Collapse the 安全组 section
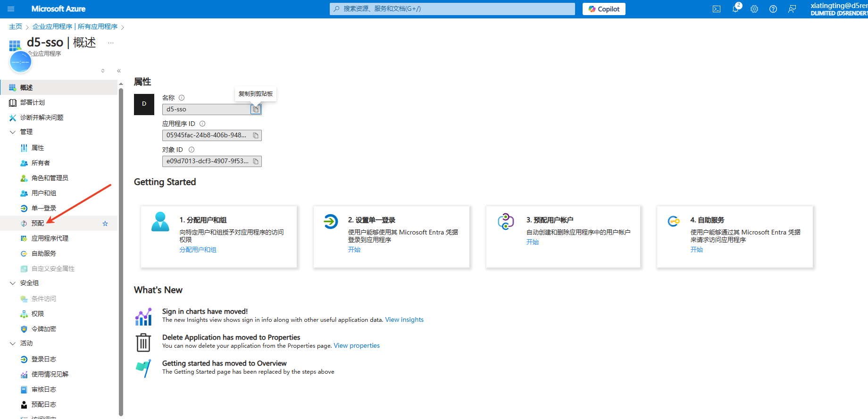 coord(13,283)
